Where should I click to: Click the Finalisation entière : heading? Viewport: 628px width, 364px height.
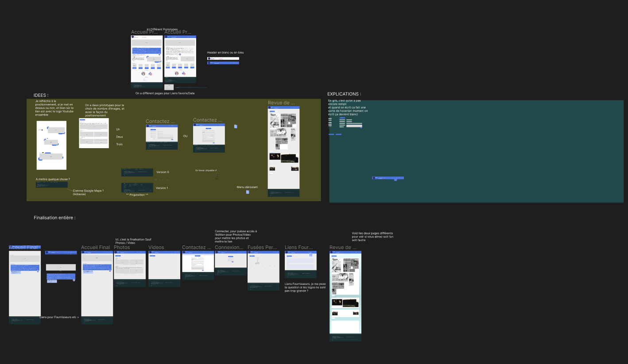(54, 218)
